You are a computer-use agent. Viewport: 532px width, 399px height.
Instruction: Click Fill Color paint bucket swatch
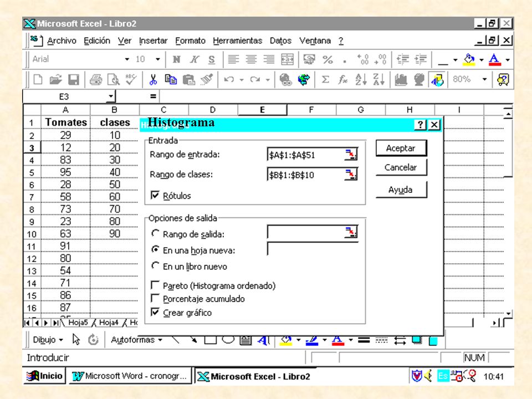point(469,60)
